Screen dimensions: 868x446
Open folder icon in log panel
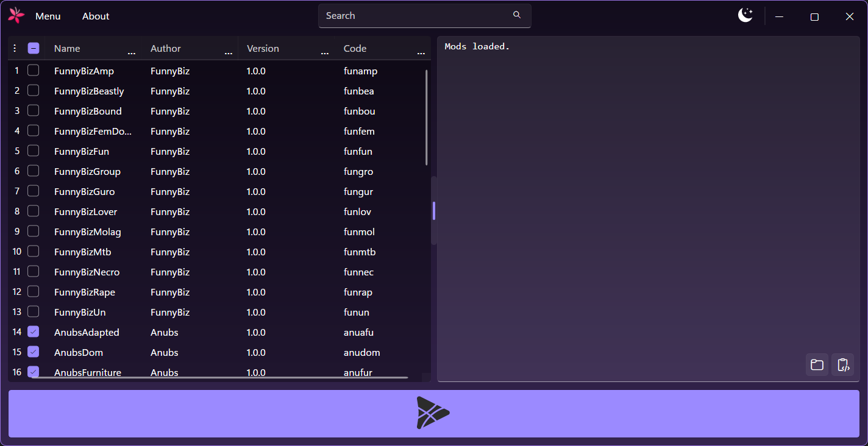tap(817, 365)
